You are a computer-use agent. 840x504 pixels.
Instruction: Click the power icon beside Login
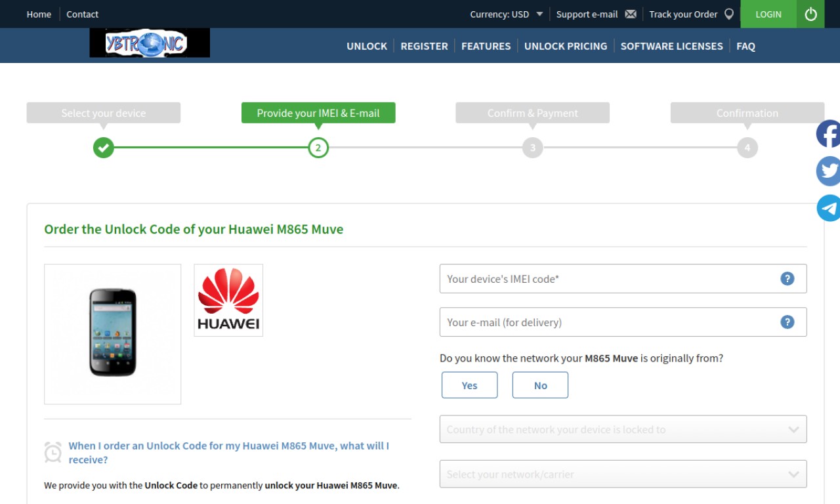tap(810, 14)
